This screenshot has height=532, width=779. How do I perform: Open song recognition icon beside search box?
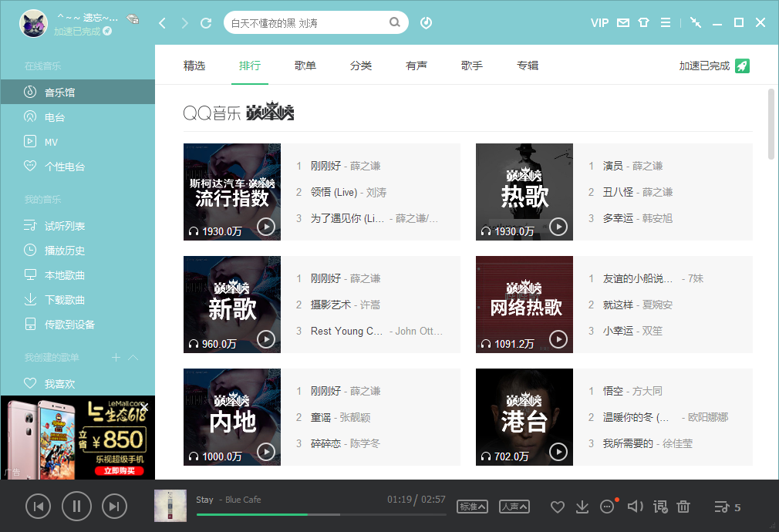426,23
